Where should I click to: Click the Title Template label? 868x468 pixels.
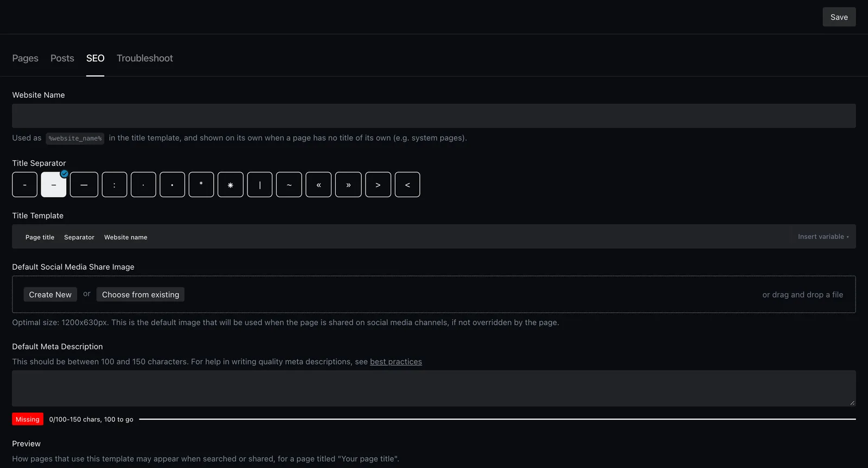coord(38,216)
